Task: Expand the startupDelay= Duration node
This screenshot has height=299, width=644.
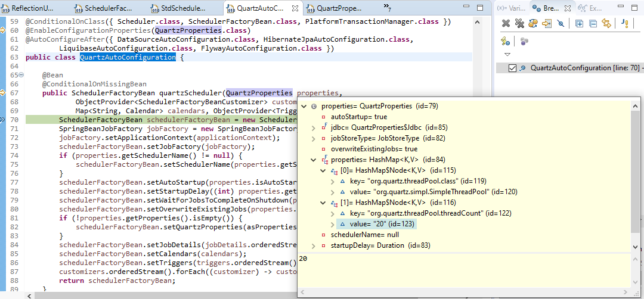Action: [x=314, y=245]
